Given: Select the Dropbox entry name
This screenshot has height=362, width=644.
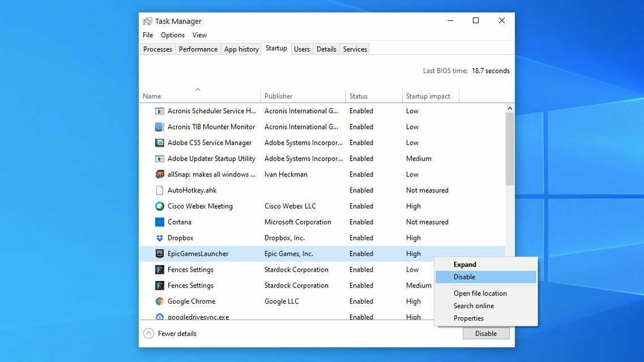Looking at the screenshot, I should [180, 238].
